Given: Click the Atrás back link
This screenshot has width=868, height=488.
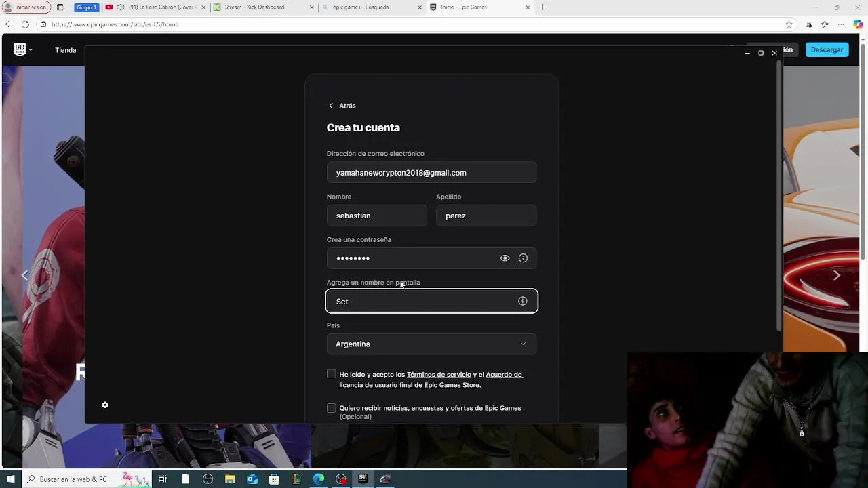Looking at the screenshot, I should pyautogui.click(x=342, y=106).
